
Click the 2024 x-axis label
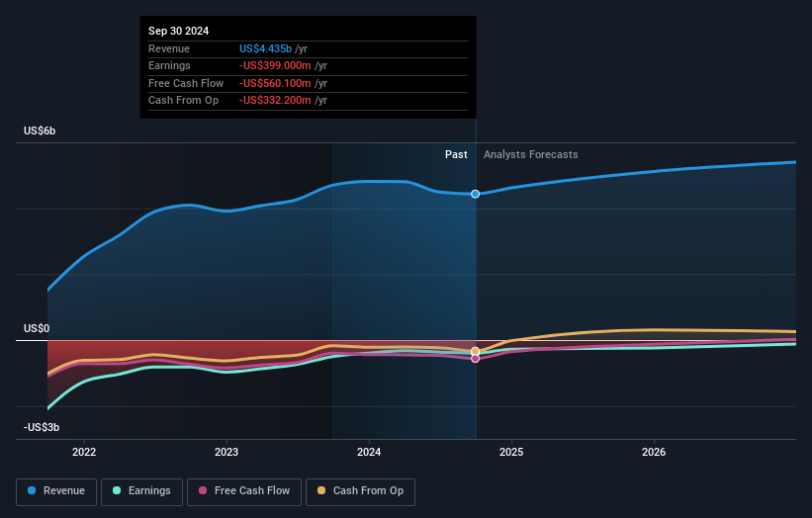click(369, 452)
